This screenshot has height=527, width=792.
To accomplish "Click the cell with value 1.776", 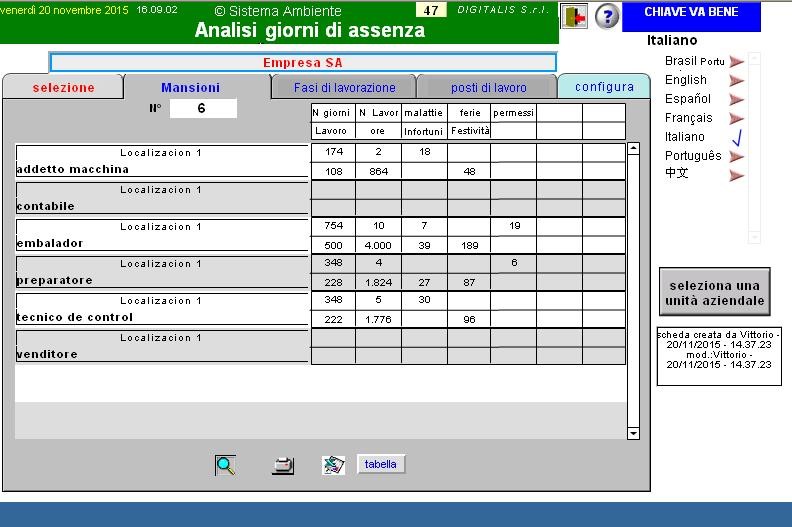I will coord(378,319).
